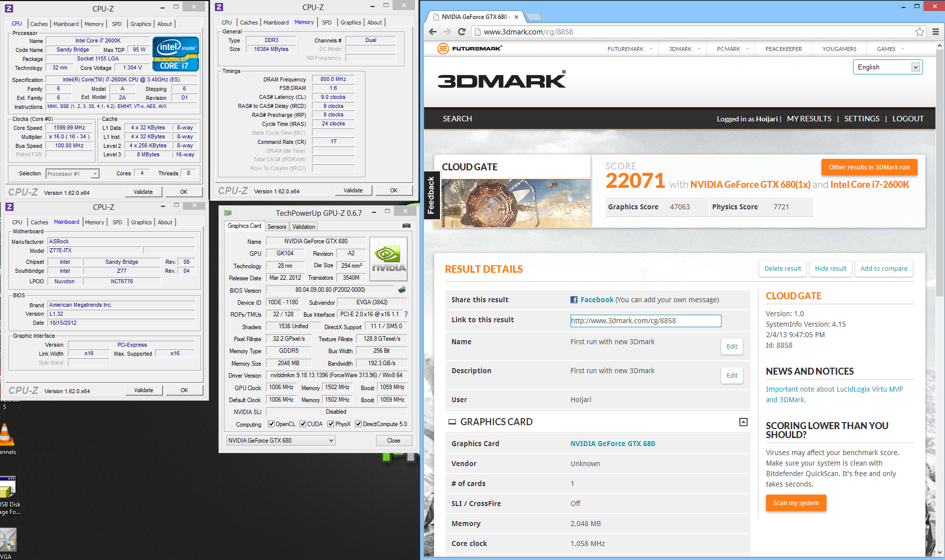Open the NVIDIA GeForce GTX 680 link
The image size is (945, 560).
coord(612,444)
